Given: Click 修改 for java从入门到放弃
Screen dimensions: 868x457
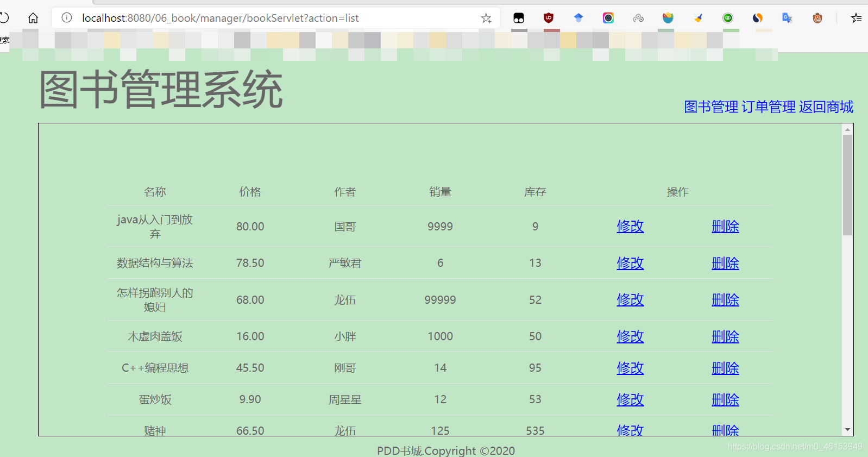Looking at the screenshot, I should pos(630,227).
